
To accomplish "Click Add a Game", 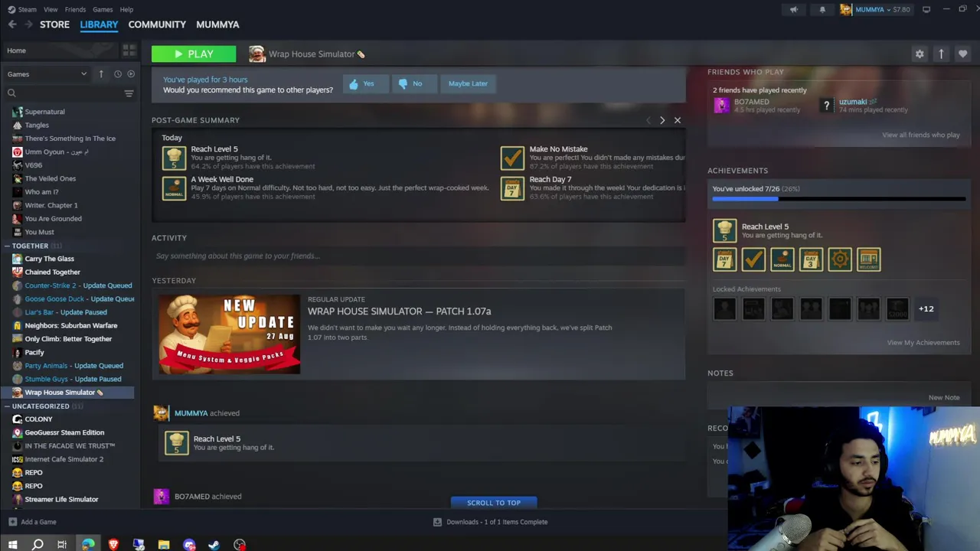I will 31,522.
